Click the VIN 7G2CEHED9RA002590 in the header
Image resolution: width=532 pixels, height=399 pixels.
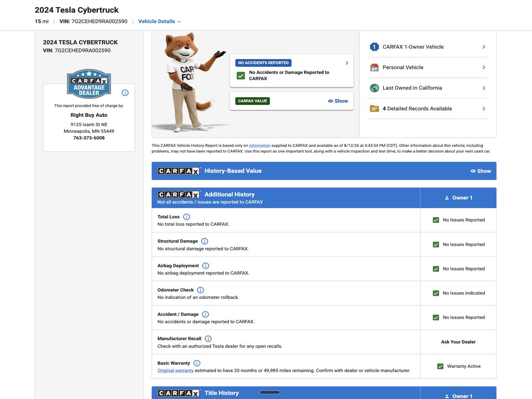94,22
